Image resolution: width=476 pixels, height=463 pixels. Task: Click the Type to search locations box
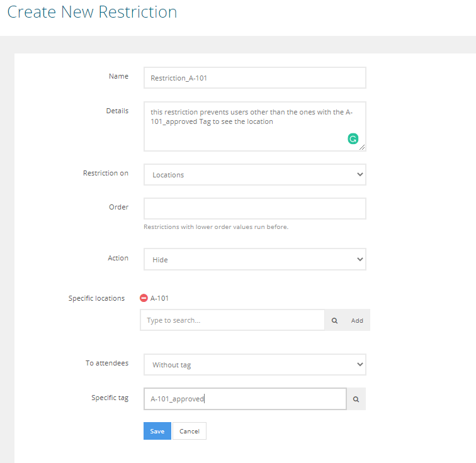pos(232,320)
